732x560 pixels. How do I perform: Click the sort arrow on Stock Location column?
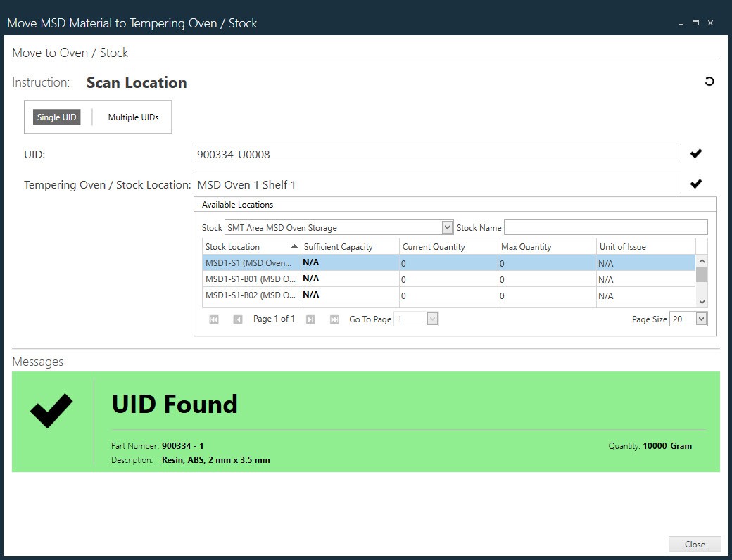coord(294,246)
